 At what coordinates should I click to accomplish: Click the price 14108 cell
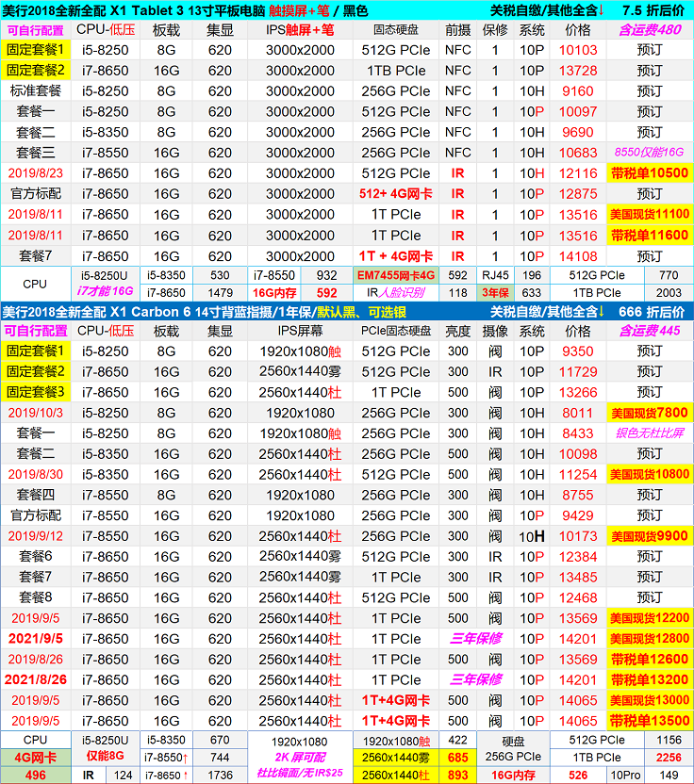click(578, 256)
